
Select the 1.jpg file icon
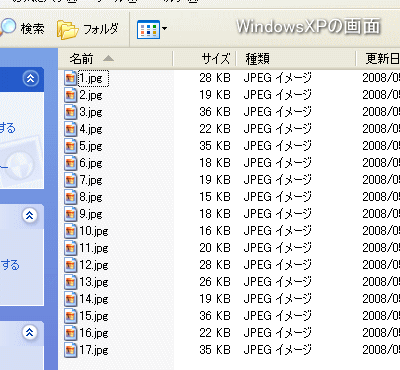pos(70,78)
